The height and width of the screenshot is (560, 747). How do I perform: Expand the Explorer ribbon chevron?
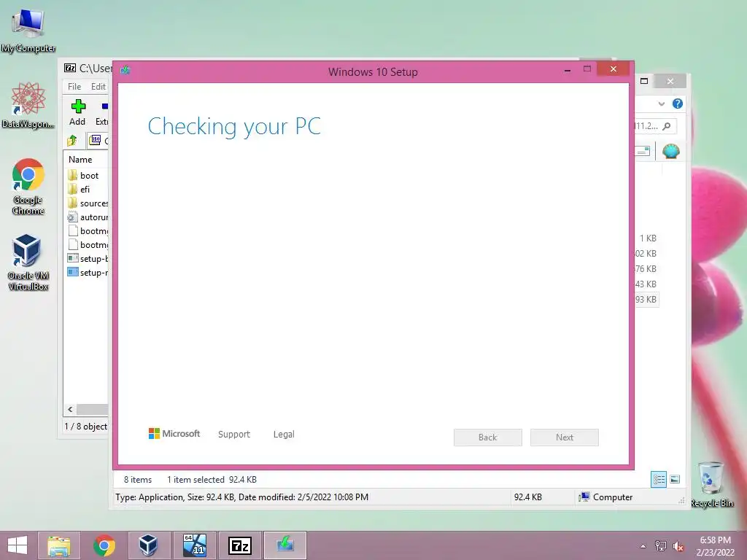click(661, 104)
